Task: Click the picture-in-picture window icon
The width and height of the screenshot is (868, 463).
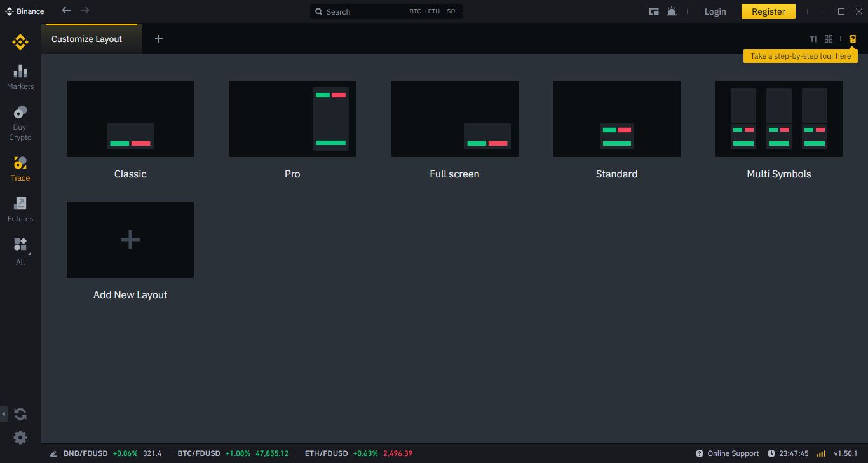Action: point(653,11)
